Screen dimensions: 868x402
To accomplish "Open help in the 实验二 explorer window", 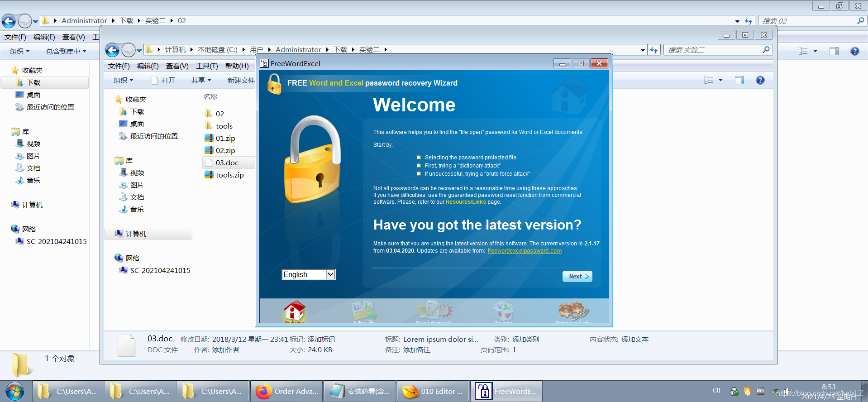I will pos(760,80).
